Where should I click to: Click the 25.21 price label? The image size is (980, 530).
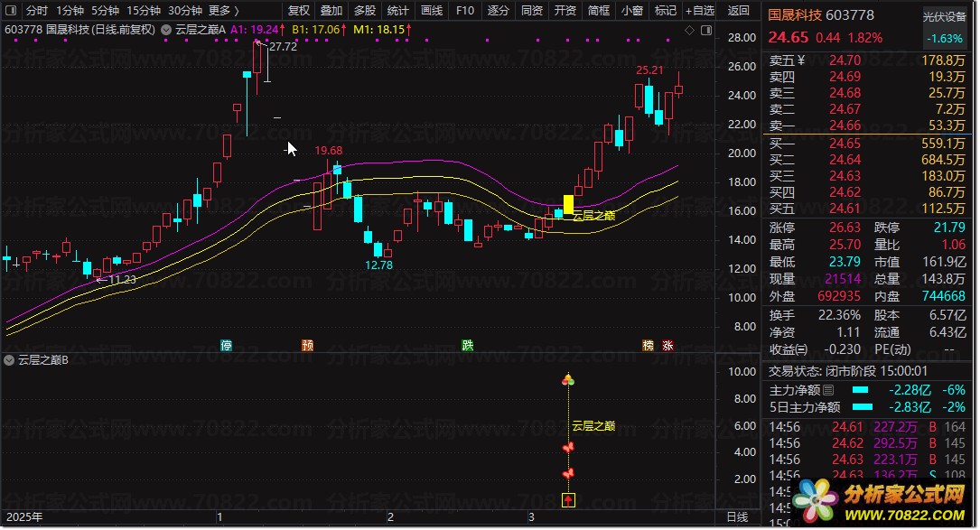click(649, 70)
